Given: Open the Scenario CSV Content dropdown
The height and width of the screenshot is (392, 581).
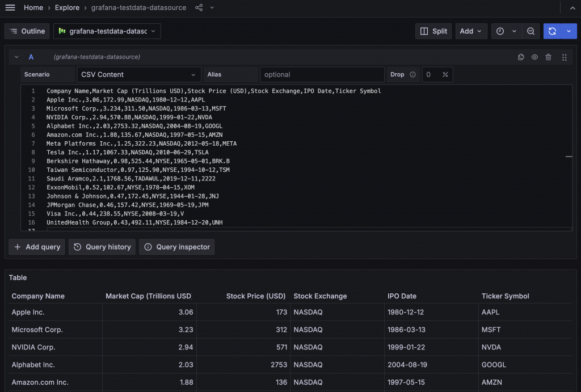Looking at the screenshot, I should click(x=139, y=74).
